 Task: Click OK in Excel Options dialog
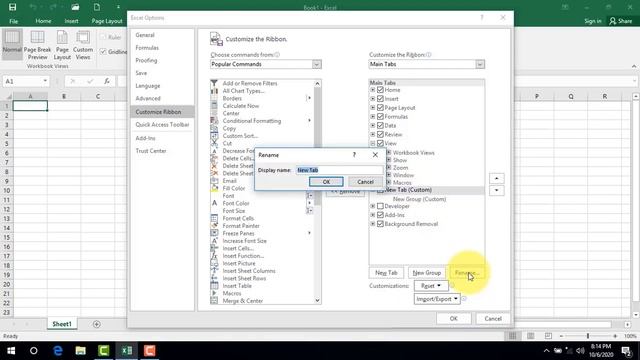tap(453, 319)
